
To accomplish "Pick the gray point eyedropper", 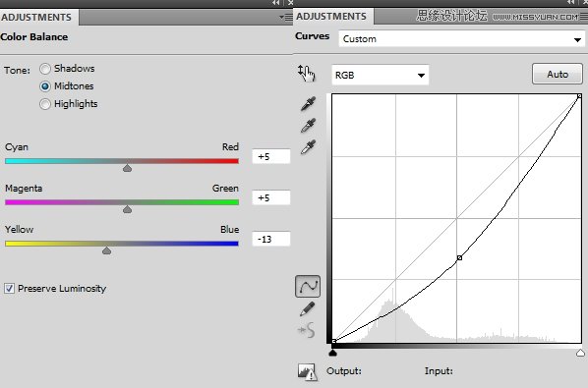I will 308,126.
